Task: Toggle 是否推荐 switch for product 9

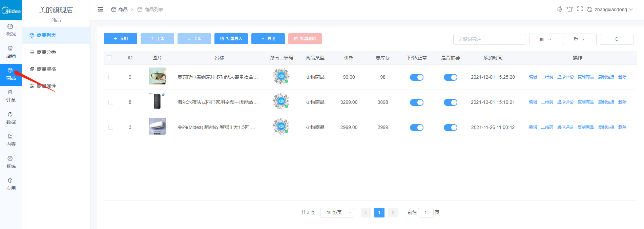Action: [451, 77]
